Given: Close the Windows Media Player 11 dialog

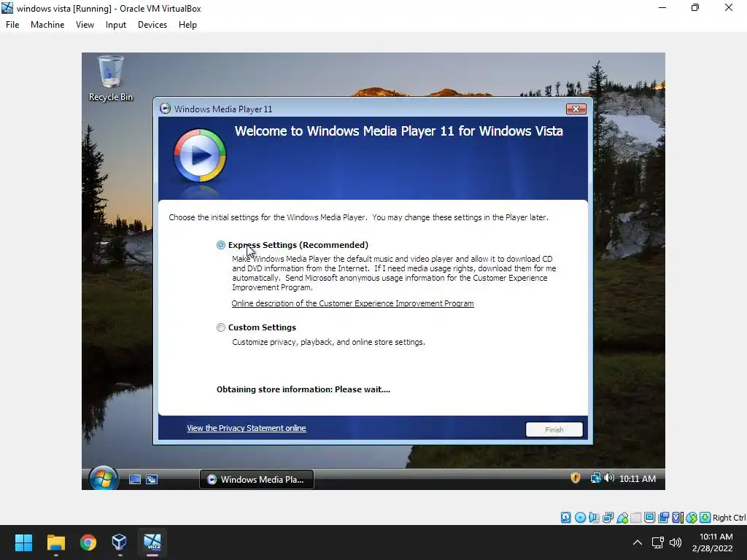Looking at the screenshot, I should 576,109.
